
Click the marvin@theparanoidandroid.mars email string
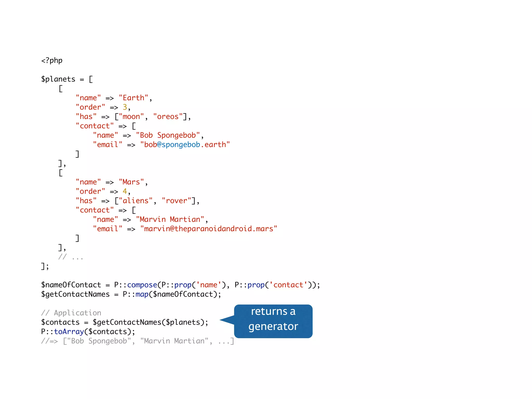pos(209,229)
